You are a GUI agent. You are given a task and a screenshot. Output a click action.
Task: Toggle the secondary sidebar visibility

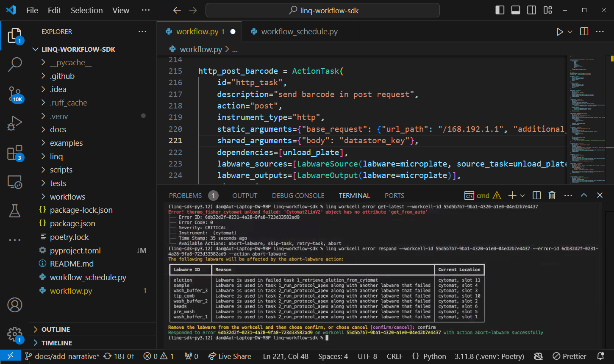[x=531, y=9]
